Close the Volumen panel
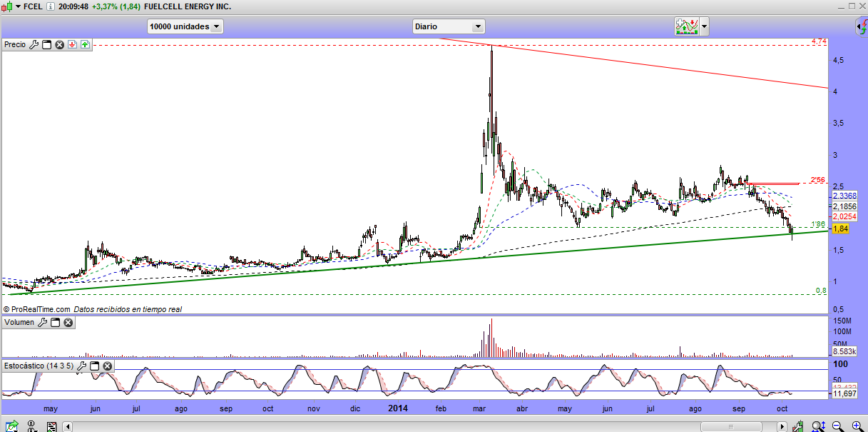The height and width of the screenshot is (432, 868). (x=68, y=323)
